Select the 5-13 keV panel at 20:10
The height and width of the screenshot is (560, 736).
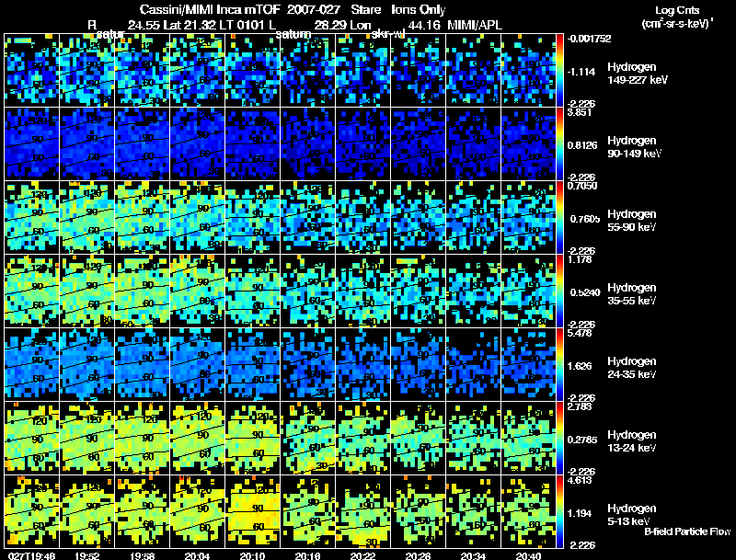tap(252, 511)
